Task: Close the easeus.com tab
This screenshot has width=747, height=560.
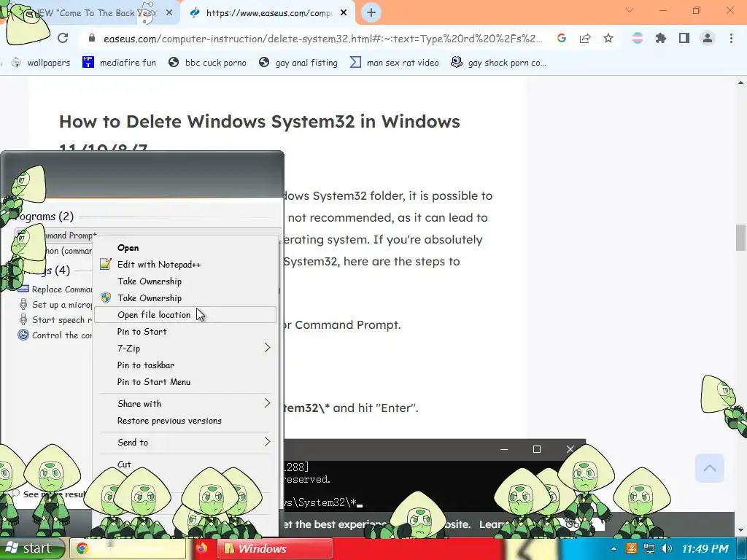Action: [x=344, y=13]
